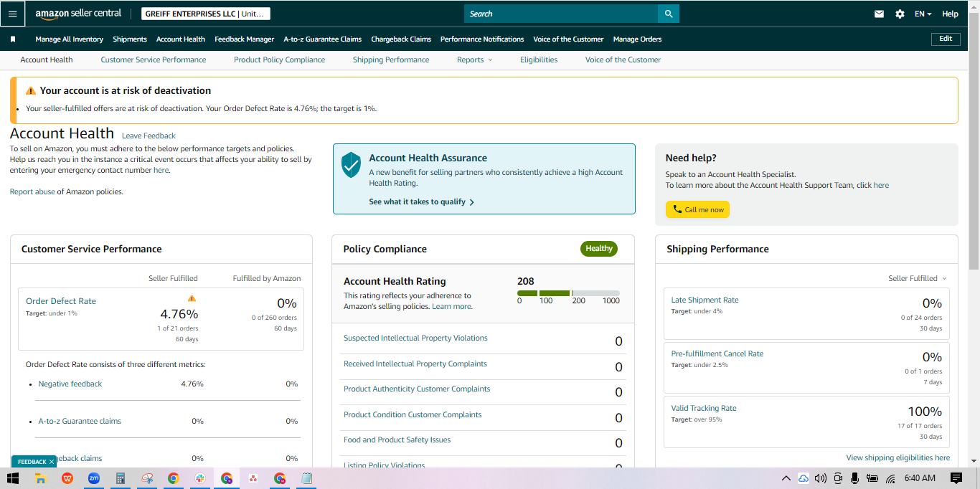Open Slack from the taskbar
This screenshot has width=980, height=489.
(200, 478)
